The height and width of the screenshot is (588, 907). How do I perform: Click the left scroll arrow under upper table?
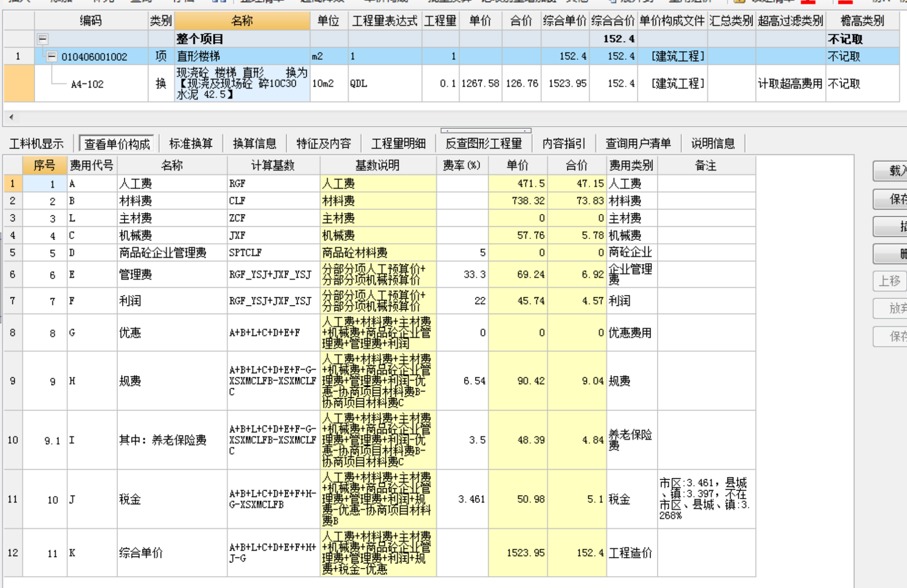click(x=11, y=117)
